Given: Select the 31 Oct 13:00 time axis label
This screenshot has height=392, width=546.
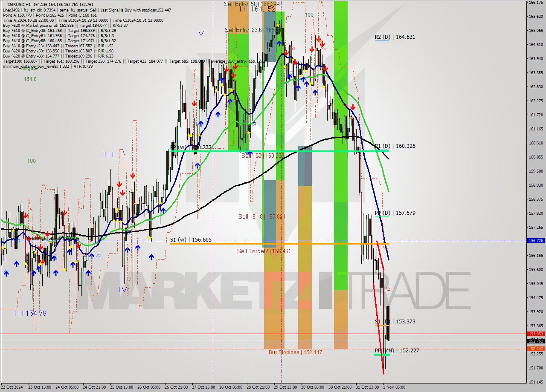Looking at the screenshot, I should point(367,387).
